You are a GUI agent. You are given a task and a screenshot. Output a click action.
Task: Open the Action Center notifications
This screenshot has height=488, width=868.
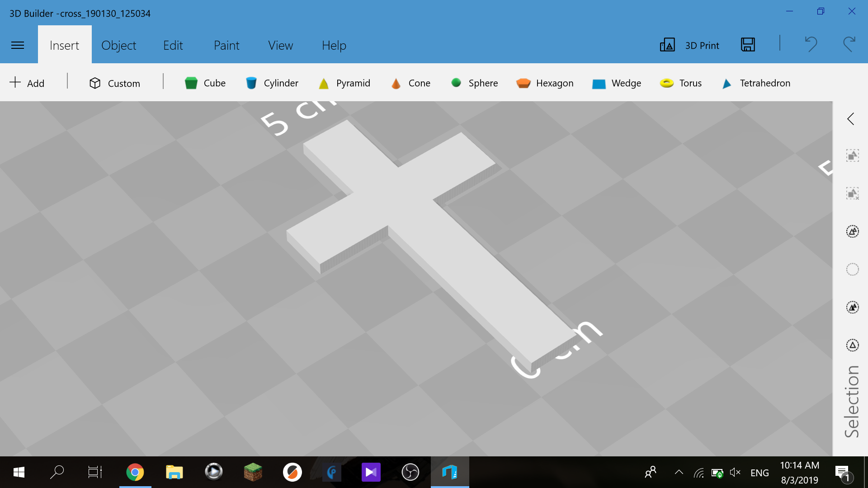(x=844, y=474)
